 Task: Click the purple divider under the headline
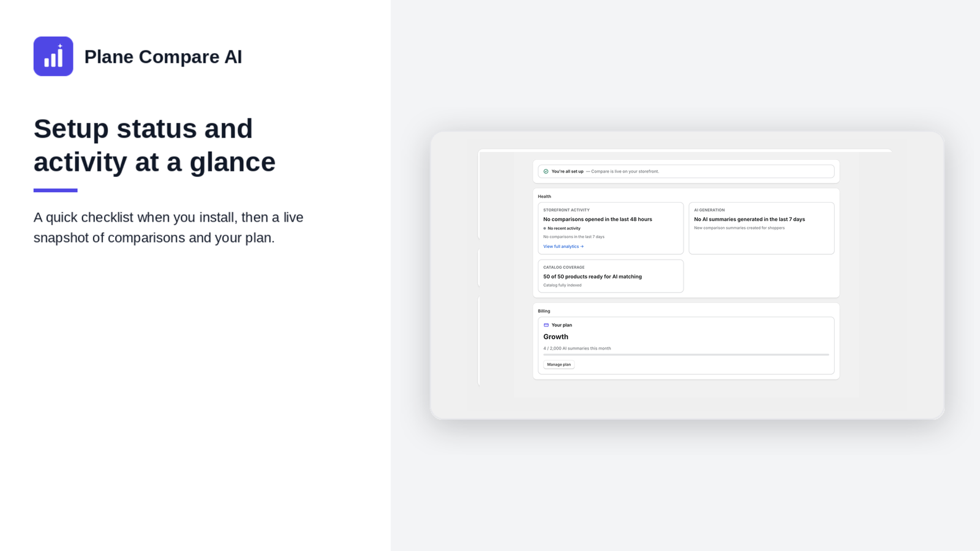56,190
